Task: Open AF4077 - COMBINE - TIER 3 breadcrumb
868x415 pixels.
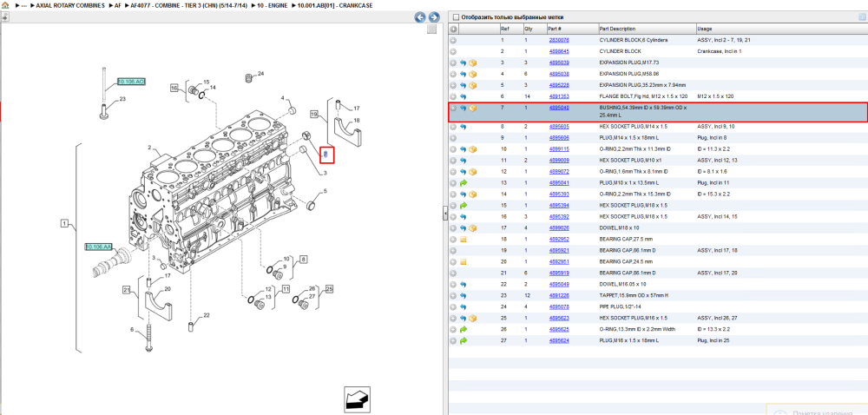Action: (187, 5)
